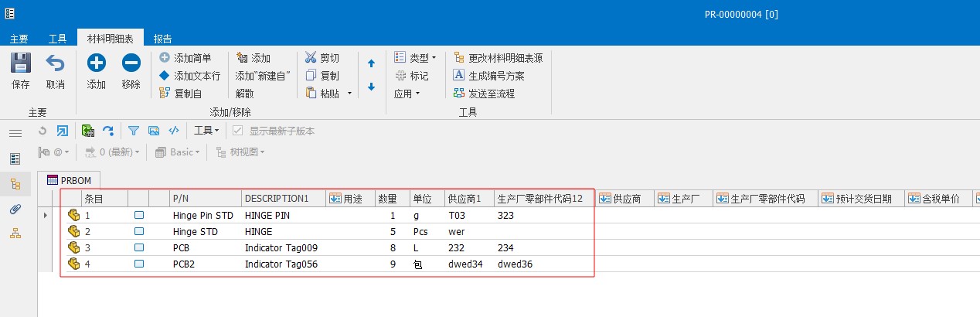Click the grey refresh icon in toolbar
The width and height of the screenshot is (980, 317).
click(43, 131)
